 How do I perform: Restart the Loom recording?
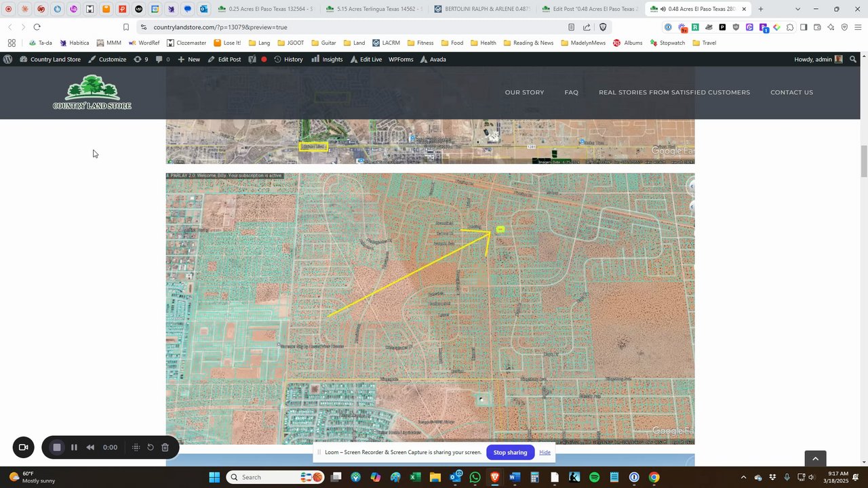tap(151, 447)
